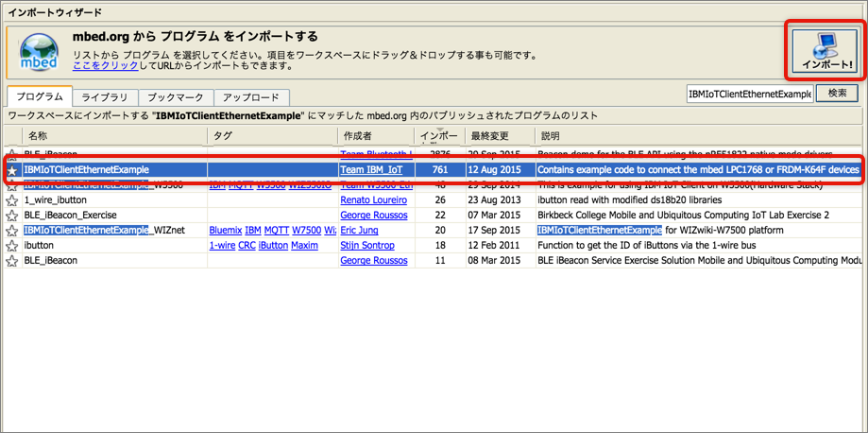
Task: Toggle bookmark star for BLE_iBeacon_Exercise
Action: [x=11, y=216]
